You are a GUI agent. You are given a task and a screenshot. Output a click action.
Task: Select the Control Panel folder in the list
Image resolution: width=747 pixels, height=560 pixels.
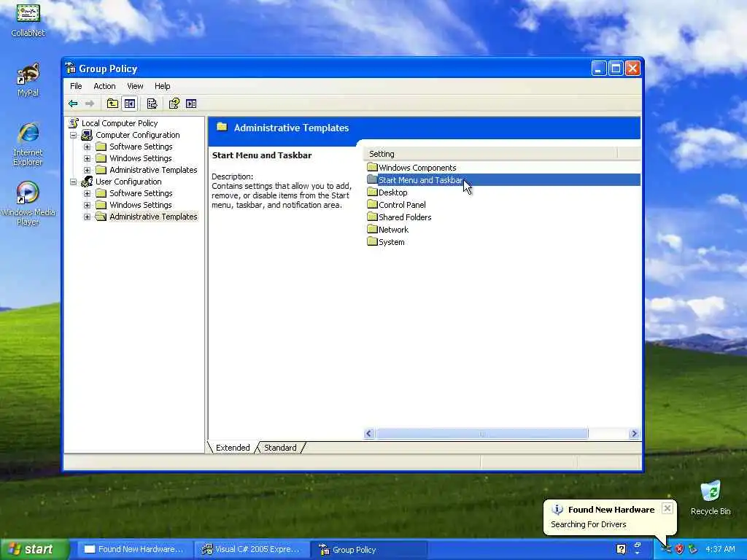click(x=397, y=205)
